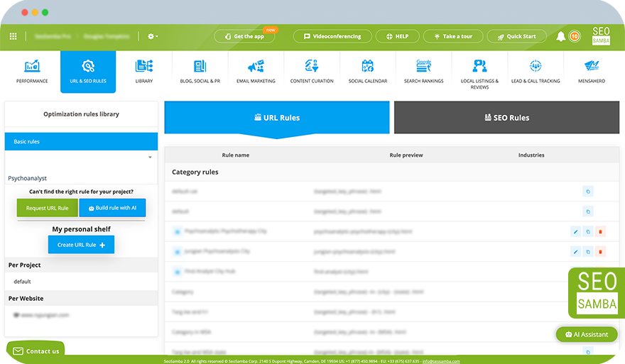Delete the Psychoanalytic Psychotherapy City rule

click(x=600, y=231)
